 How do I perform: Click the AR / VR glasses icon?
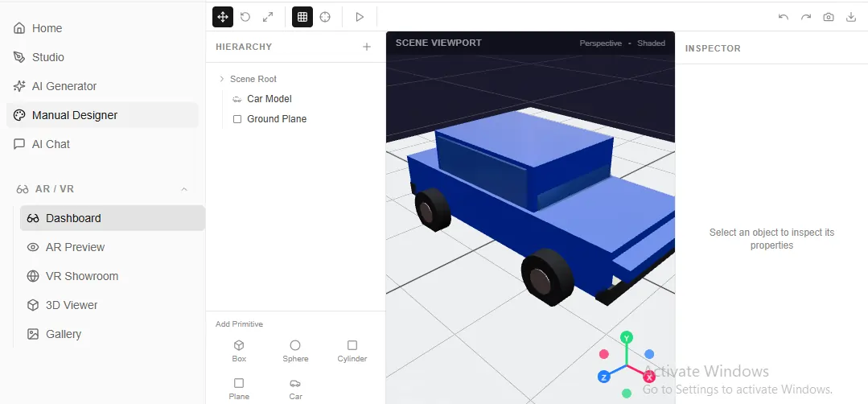(23, 189)
